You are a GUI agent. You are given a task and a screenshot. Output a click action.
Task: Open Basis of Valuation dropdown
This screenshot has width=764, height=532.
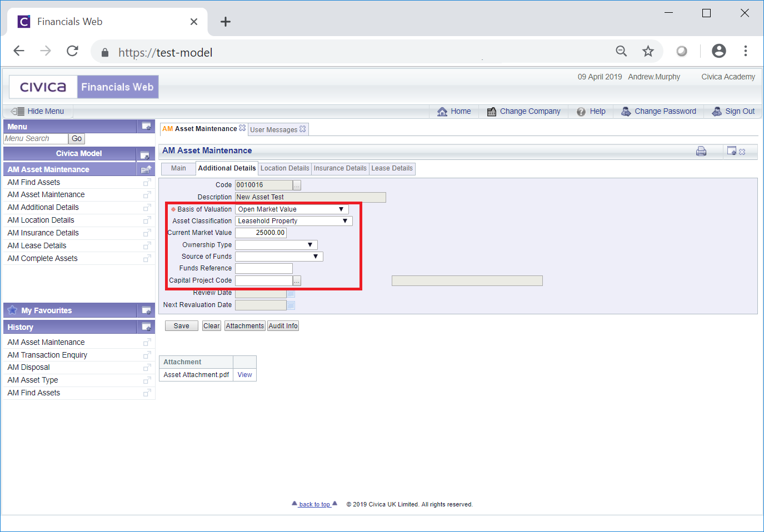292,209
